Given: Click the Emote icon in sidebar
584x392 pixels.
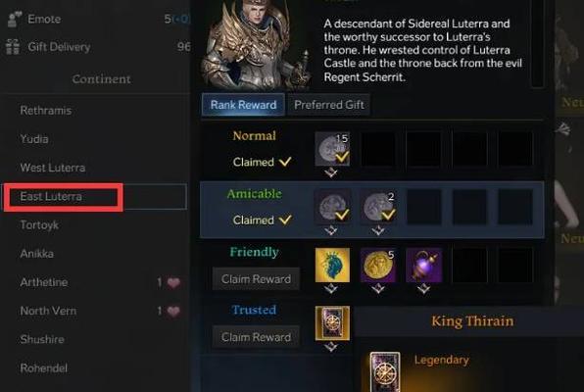Looking at the screenshot, I should click(14, 19).
